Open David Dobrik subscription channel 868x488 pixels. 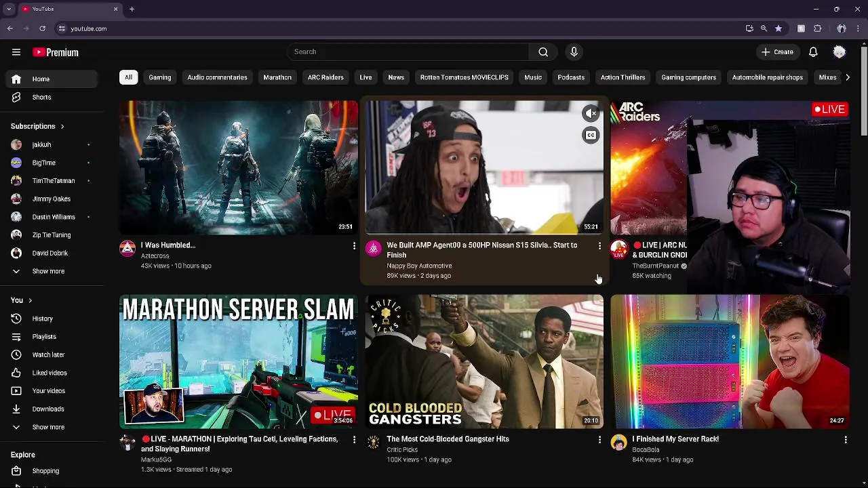52,253
